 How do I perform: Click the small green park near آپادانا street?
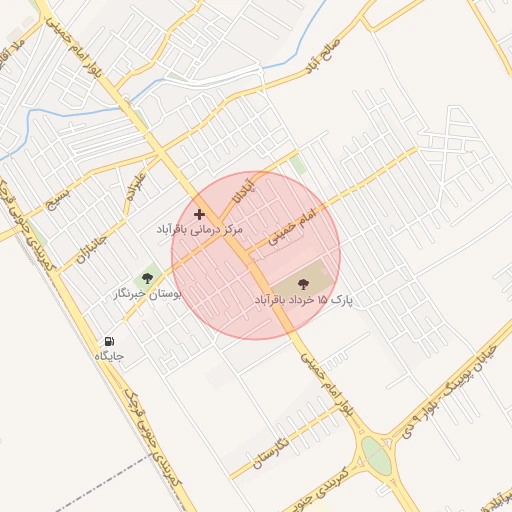[x=298, y=165]
